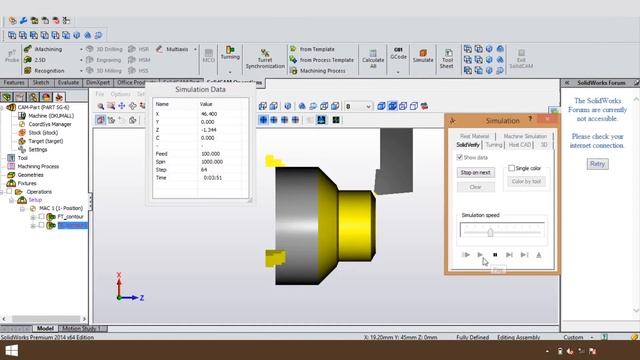The width and height of the screenshot is (640, 360).
Task: Expand the GCode dropdown arrow
Action: (398, 72)
